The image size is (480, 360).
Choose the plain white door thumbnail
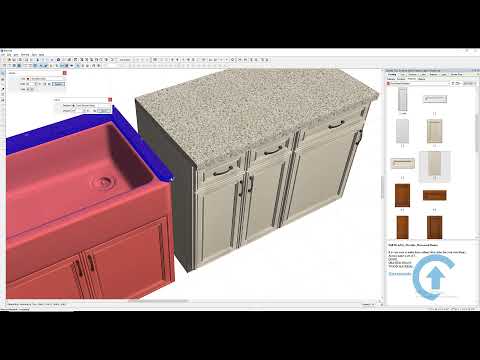point(402,131)
